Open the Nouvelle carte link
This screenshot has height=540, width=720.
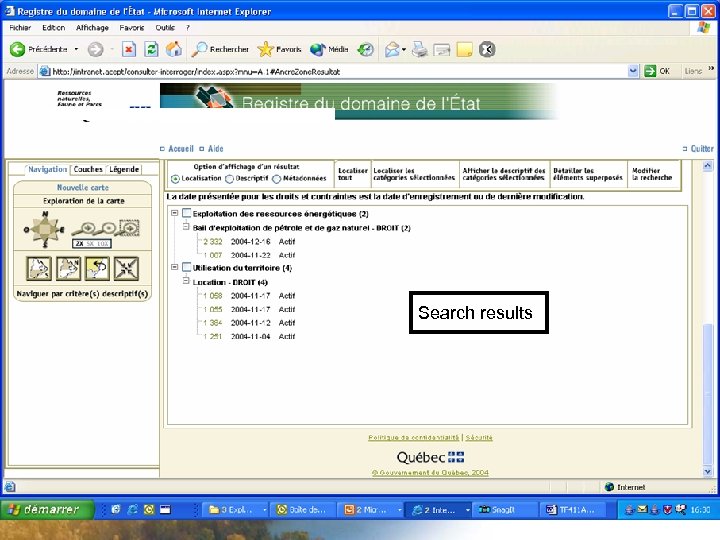point(83,187)
